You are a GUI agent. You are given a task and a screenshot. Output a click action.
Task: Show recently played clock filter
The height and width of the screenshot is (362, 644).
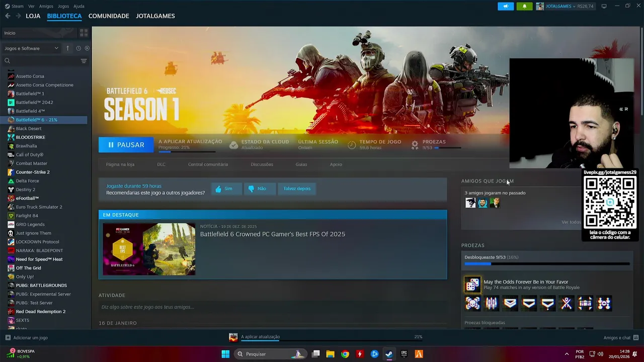coord(78,48)
